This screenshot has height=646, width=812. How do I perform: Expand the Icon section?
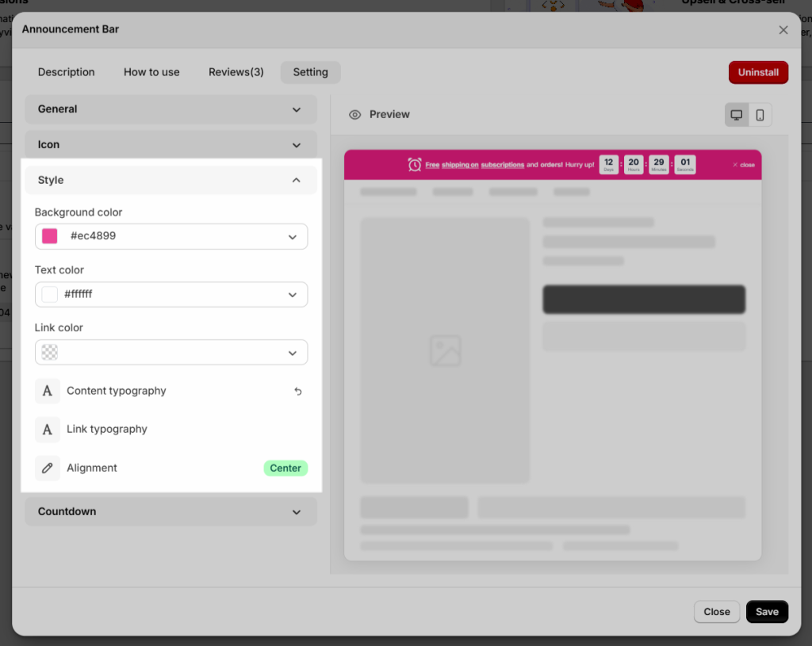pos(171,145)
